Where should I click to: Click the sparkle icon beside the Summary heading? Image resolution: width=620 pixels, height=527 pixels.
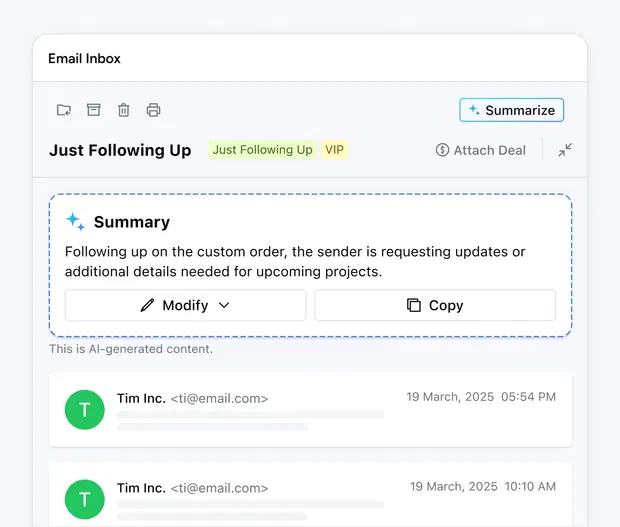point(75,221)
